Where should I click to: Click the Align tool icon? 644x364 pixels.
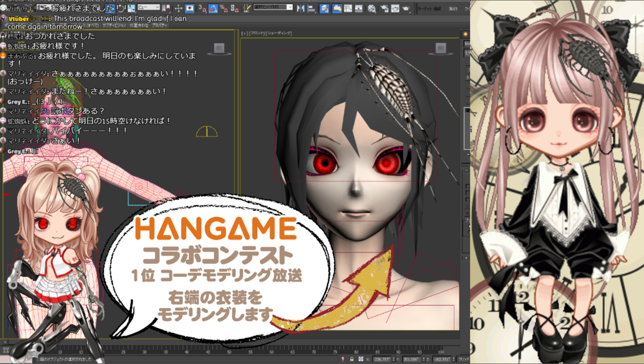311,9
